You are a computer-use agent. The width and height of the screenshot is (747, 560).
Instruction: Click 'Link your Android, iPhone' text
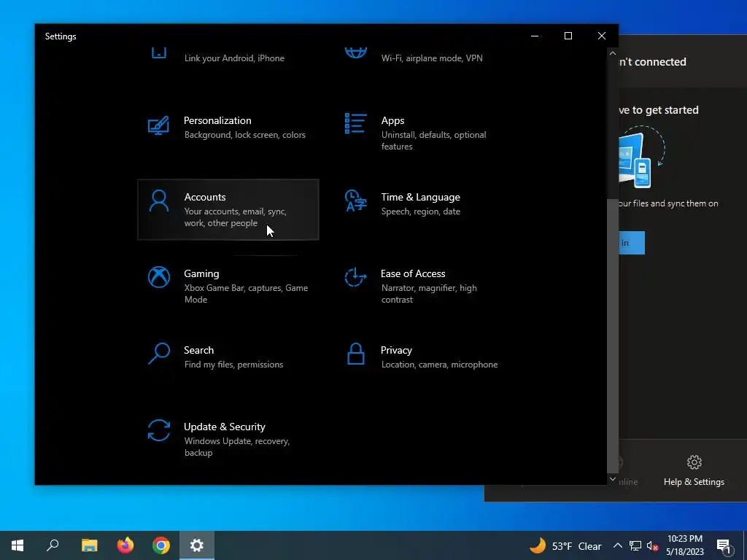point(234,58)
